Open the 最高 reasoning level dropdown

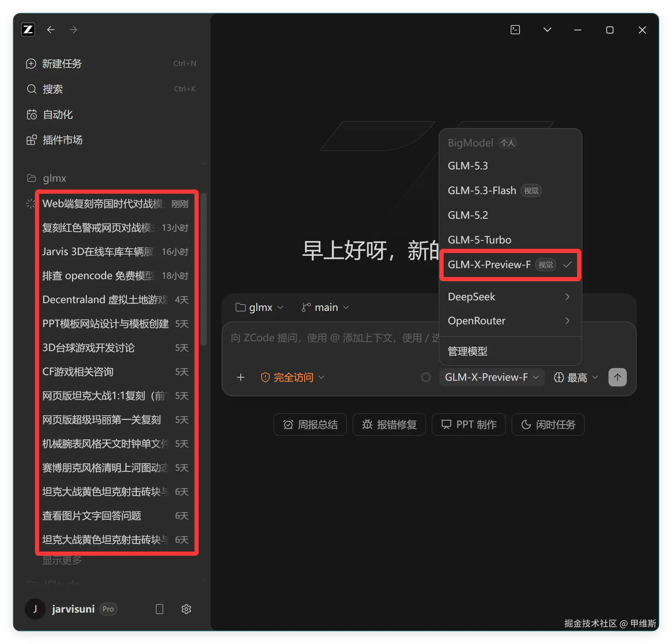(576, 377)
